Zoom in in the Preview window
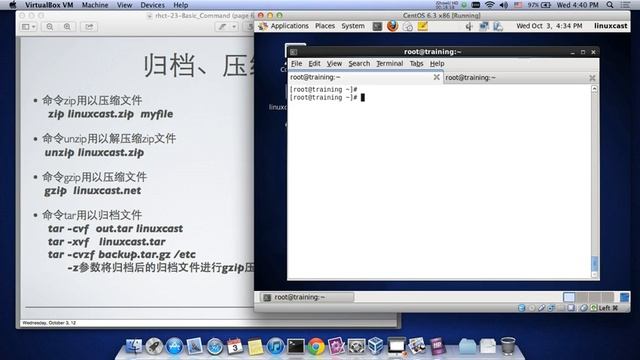 [x=67, y=27]
